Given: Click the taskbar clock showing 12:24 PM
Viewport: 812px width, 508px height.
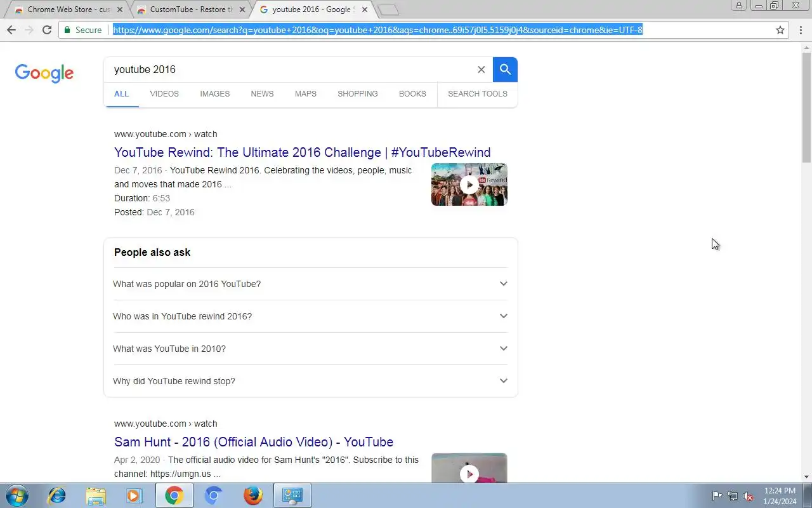Looking at the screenshot, I should [x=780, y=496].
